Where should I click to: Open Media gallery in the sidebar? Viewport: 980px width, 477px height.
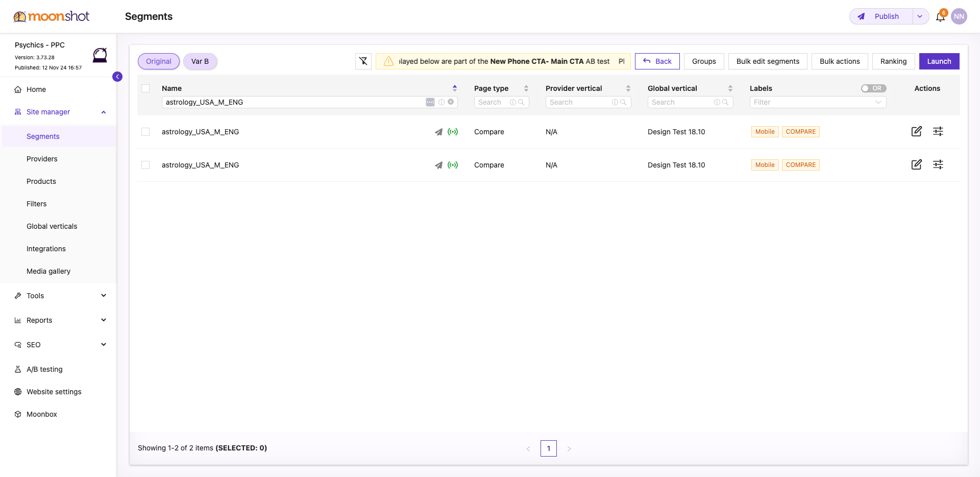click(48, 271)
